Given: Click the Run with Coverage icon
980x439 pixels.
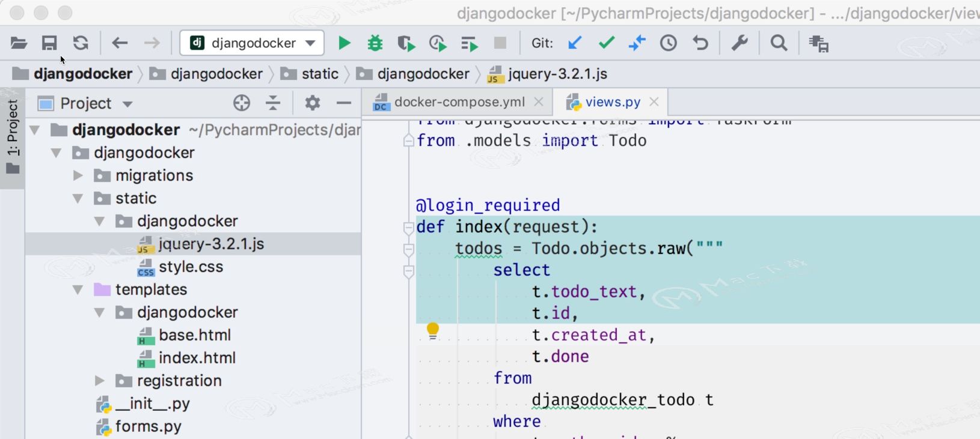Looking at the screenshot, I should click(x=406, y=43).
